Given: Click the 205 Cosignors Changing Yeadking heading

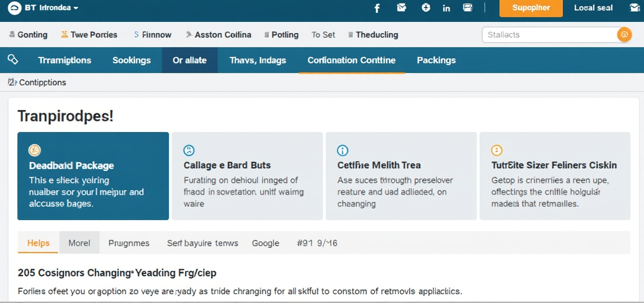Looking at the screenshot, I should pyautogui.click(x=117, y=273).
